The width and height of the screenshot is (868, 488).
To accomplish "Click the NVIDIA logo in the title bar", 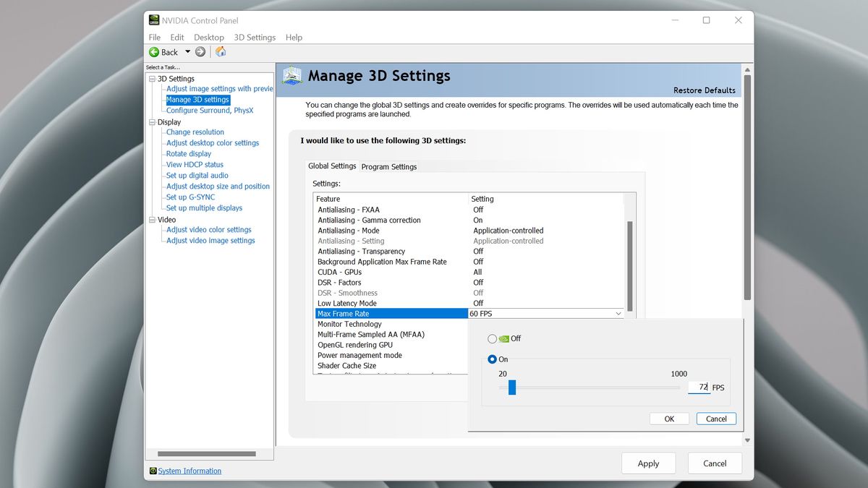I will (x=153, y=20).
